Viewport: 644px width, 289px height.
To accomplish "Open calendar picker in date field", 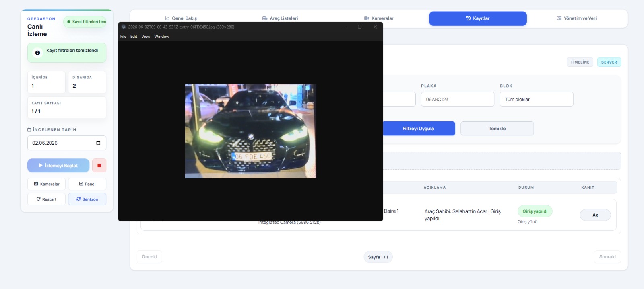I will [98, 143].
